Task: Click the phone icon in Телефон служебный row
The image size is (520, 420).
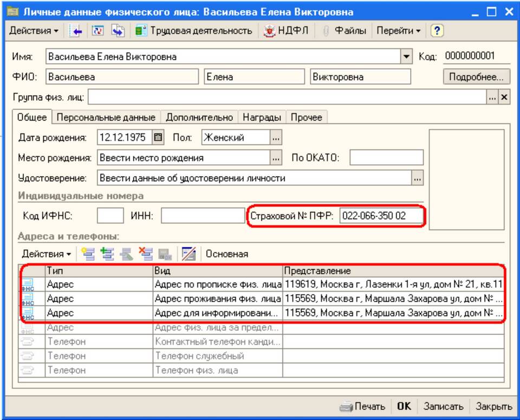Action: pos(27,356)
